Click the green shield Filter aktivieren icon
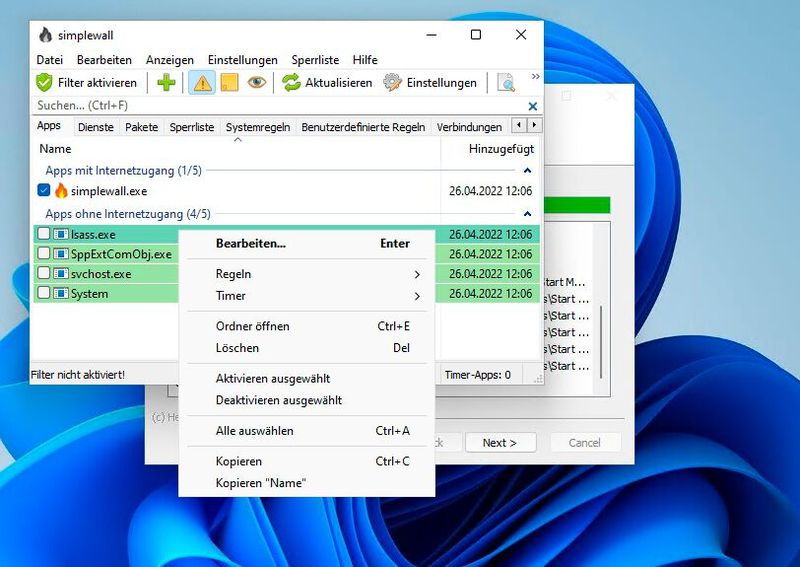The height and width of the screenshot is (567, 800). pos(44,83)
